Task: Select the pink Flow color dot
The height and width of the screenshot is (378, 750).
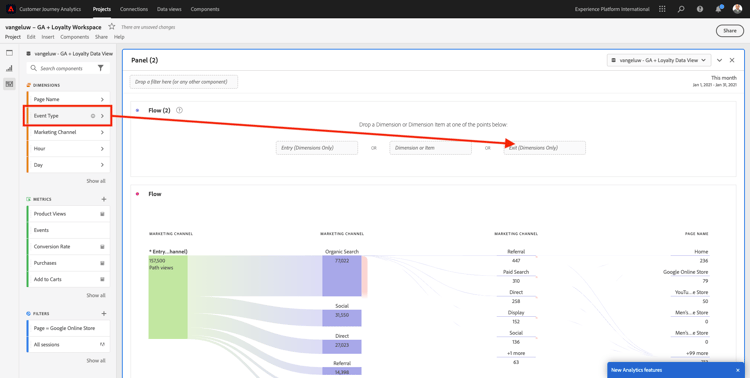Action: pyautogui.click(x=138, y=194)
